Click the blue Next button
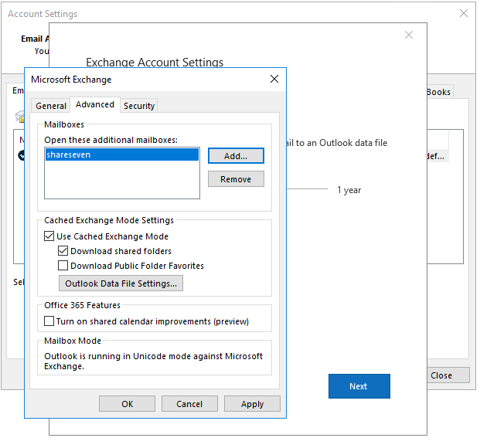The width and height of the screenshot is (480, 448). (359, 386)
